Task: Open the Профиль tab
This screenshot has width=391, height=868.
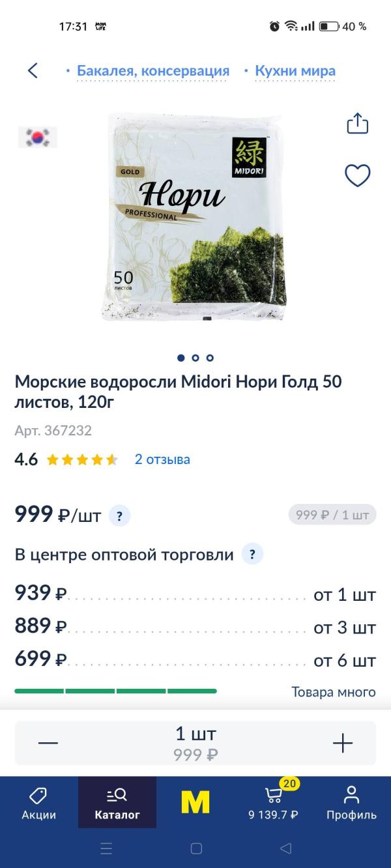Action: tap(351, 803)
